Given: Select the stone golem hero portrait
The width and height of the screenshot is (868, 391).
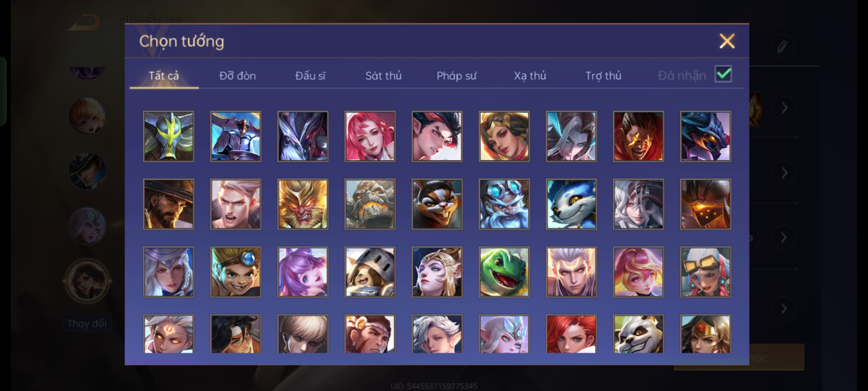Looking at the screenshot, I should 370,204.
